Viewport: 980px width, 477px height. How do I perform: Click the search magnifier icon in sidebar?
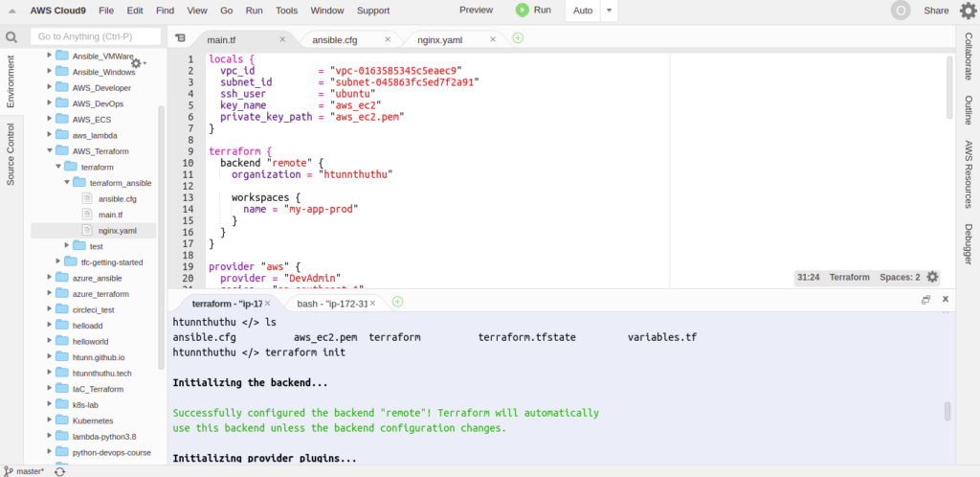(11, 37)
